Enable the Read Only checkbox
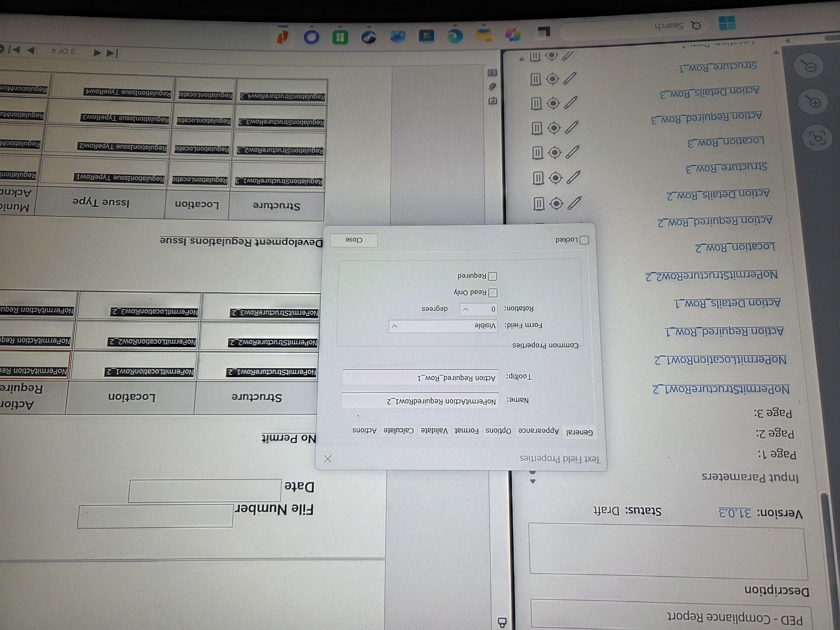This screenshot has width=840, height=630. (493, 292)
